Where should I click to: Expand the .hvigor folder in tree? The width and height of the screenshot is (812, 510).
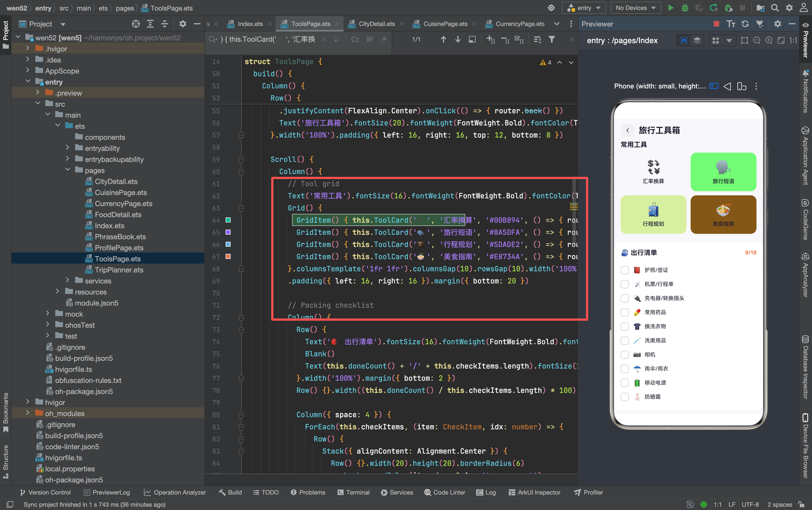(x=28, y=49)
